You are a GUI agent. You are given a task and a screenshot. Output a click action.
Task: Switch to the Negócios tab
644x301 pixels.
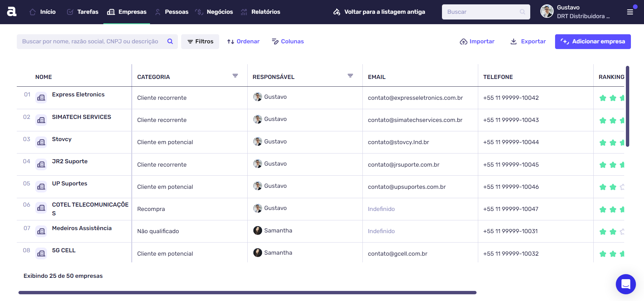pos(214,12)
